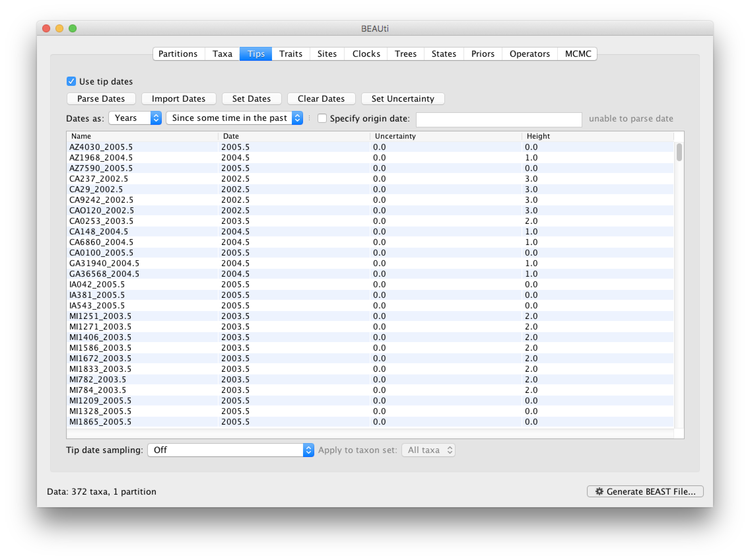Sort by the Uncertainty column header
The height and width of the screenshot is (560, 750).
tap(446, 136)
